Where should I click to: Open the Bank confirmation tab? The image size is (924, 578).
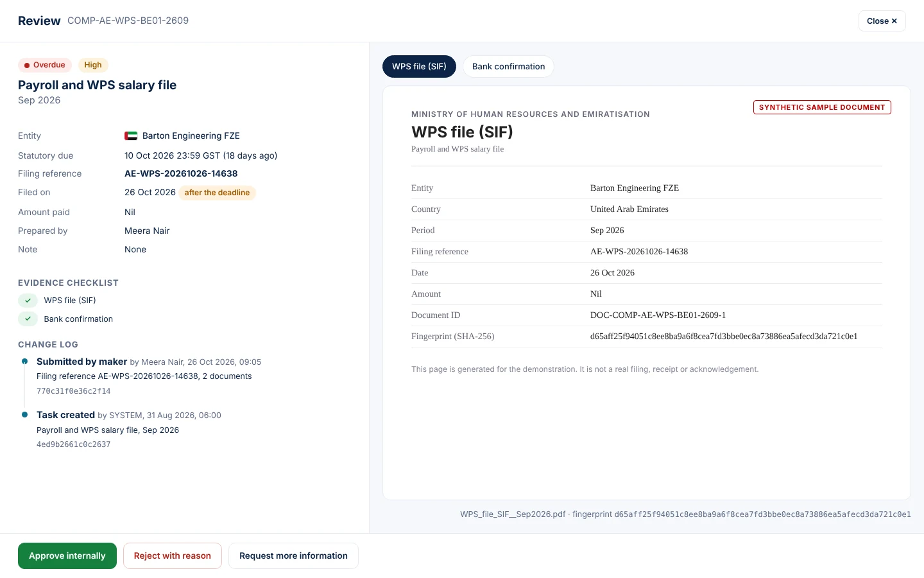[508, 66]
